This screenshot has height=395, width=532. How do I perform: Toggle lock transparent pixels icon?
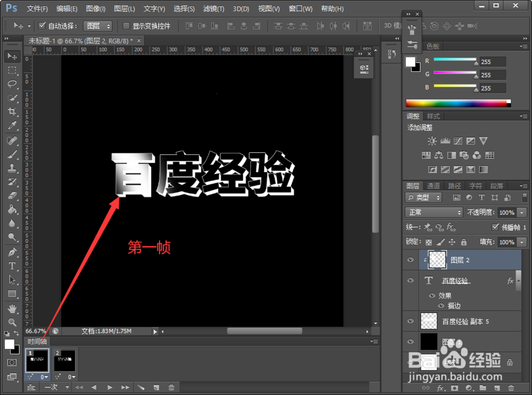[429, 242]
